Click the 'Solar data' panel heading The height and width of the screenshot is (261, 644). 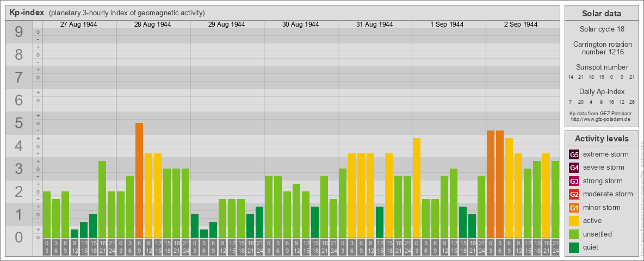[602, 14]
